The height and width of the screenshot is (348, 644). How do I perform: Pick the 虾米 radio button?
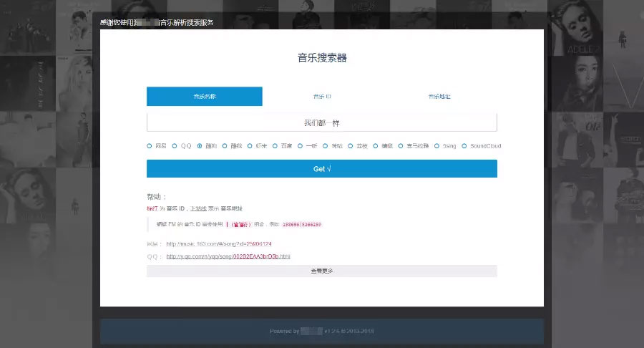click(250, 145)
